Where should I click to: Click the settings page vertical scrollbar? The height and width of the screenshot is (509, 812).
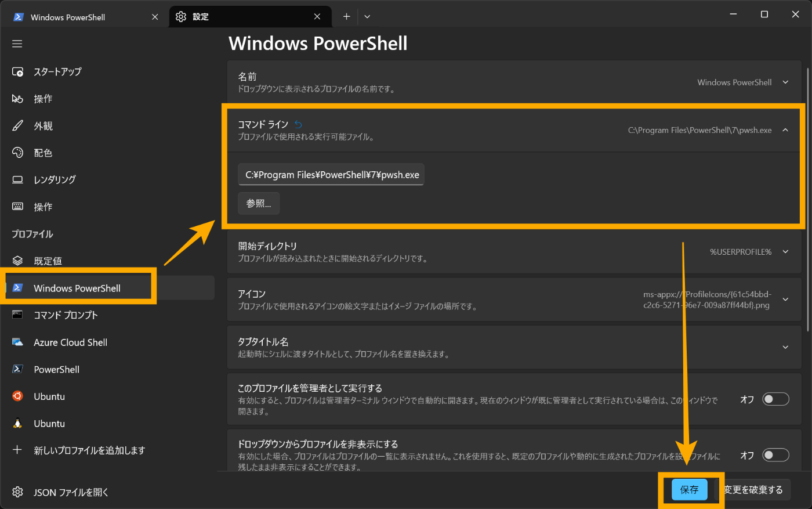pos(808,200)
